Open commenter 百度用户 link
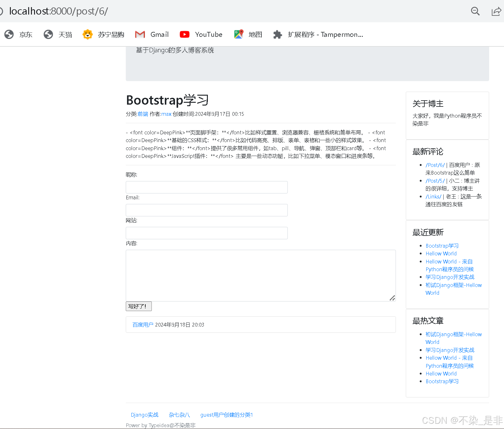 [x=143, y=325]
